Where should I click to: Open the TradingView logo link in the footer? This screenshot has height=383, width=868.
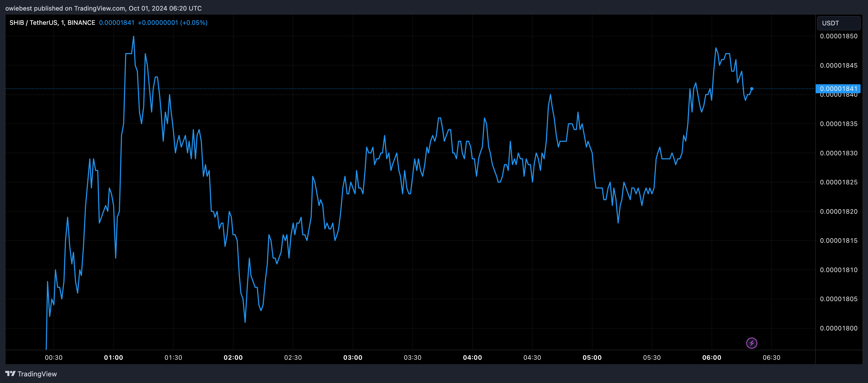pyautogui.click(x=31, y=373)
